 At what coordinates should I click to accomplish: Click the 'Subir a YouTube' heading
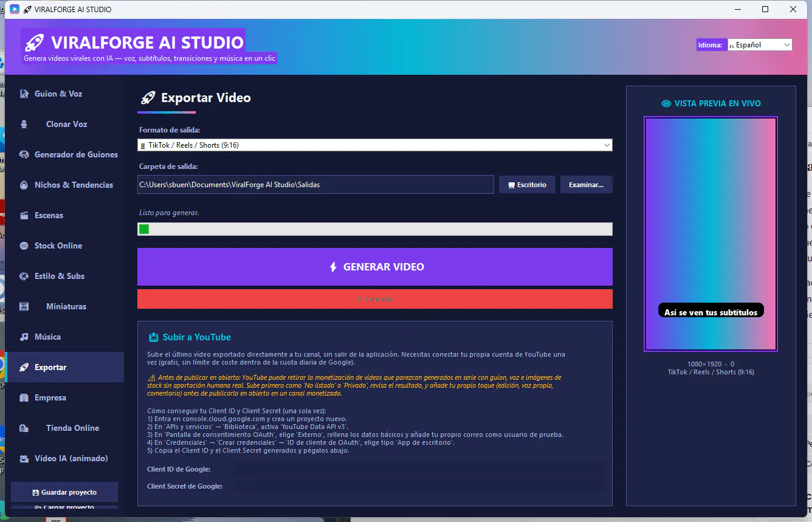point(197,337)
